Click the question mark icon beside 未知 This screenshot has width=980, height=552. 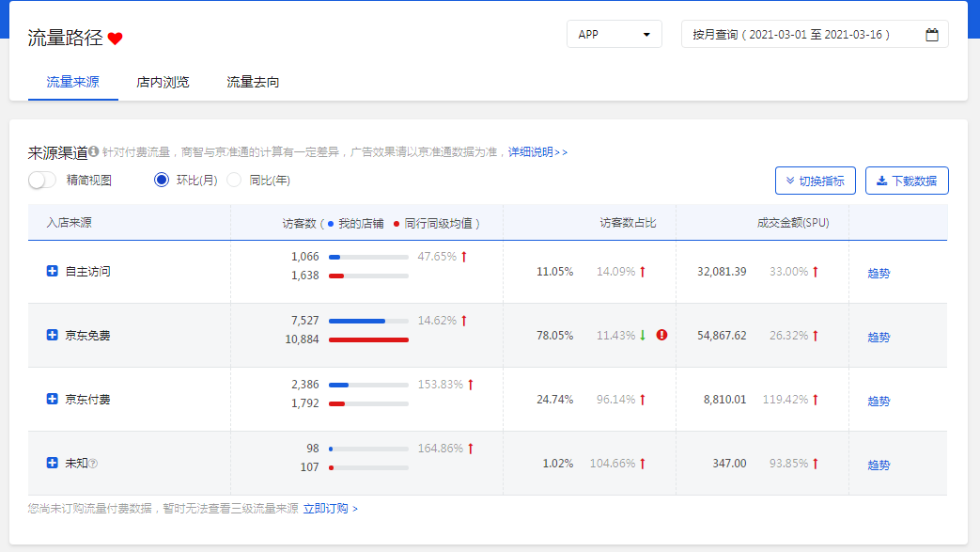[x=93, y=464]
